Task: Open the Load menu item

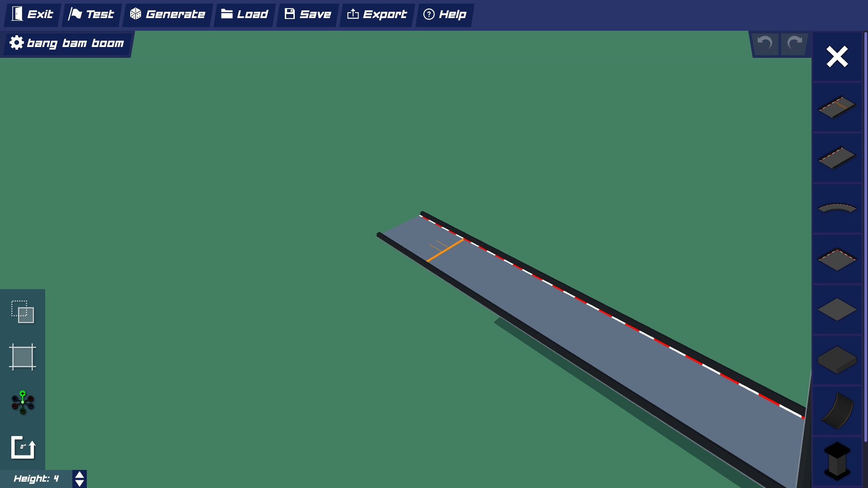Action: click(245, 14)
